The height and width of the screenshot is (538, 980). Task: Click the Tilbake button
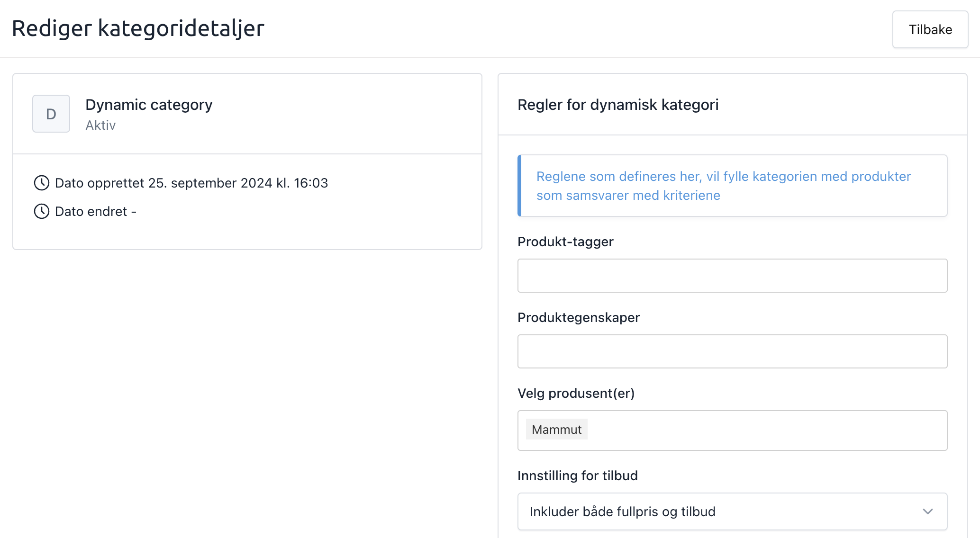[x=930, y=29]
